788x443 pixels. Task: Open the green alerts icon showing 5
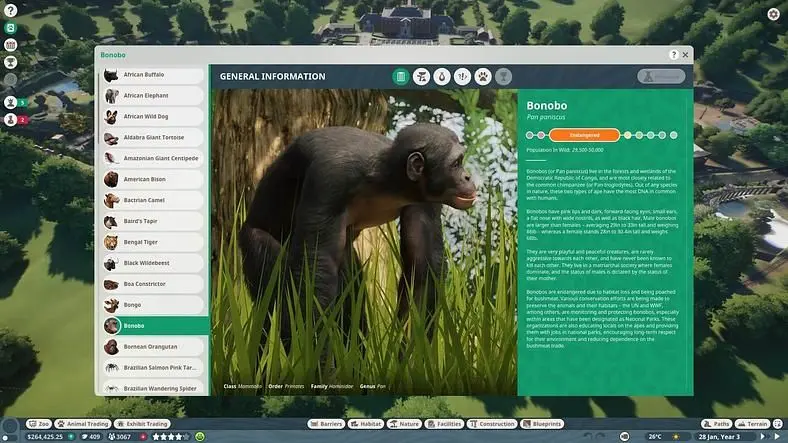click(x=16, y=102)
